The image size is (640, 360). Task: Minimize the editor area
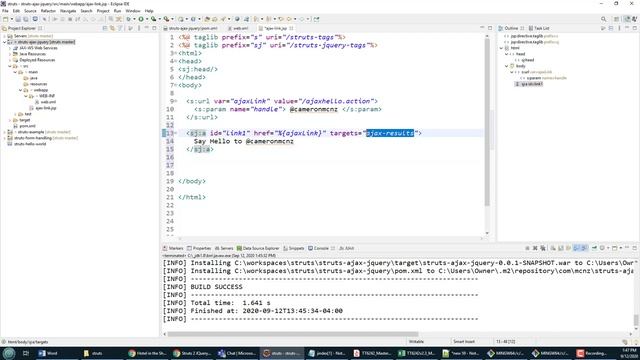pyautogui.click(x=482, y=28)
